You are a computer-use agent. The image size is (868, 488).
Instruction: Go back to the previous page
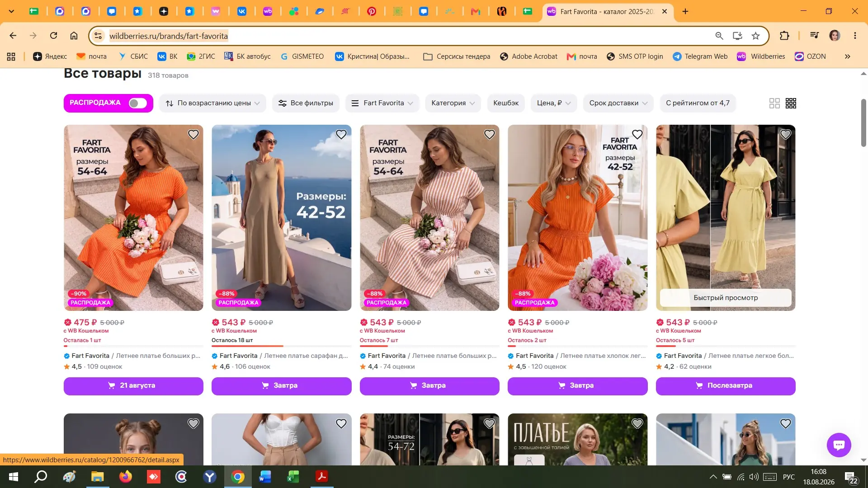point(13,36)
